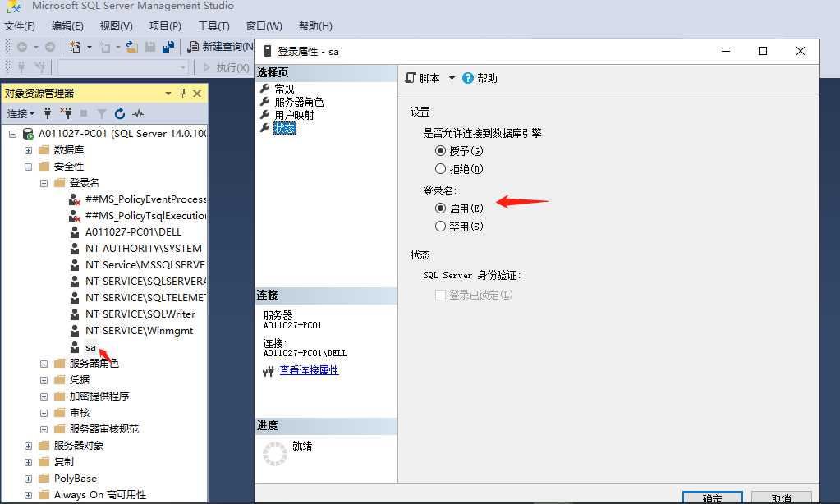Expand the 审核 folder node
This screenshot has height=504, width=840.
tap(44, 413)
